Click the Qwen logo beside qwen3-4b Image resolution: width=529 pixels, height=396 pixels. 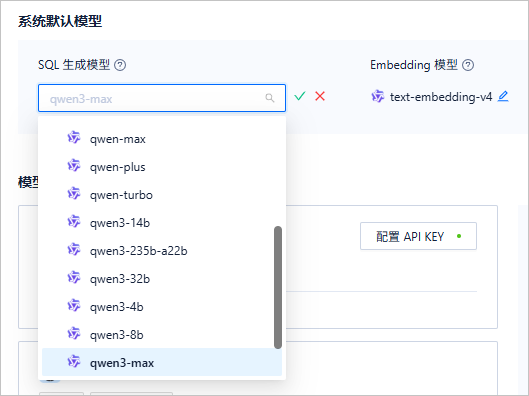click(74, 306)
